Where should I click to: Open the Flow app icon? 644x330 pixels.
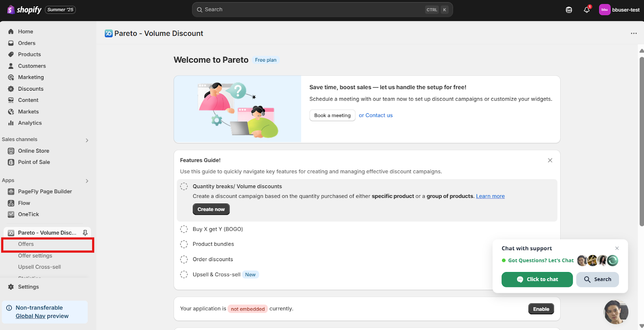[11, 203]
